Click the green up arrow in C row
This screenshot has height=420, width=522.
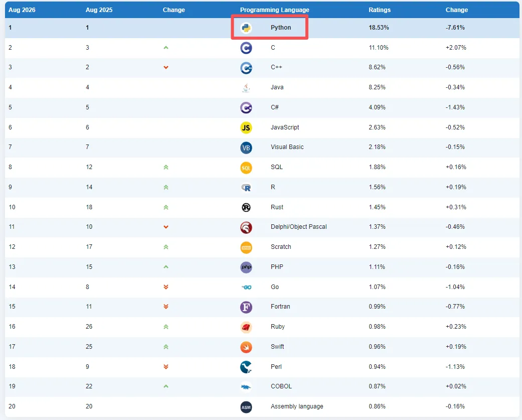pos(166,48)
